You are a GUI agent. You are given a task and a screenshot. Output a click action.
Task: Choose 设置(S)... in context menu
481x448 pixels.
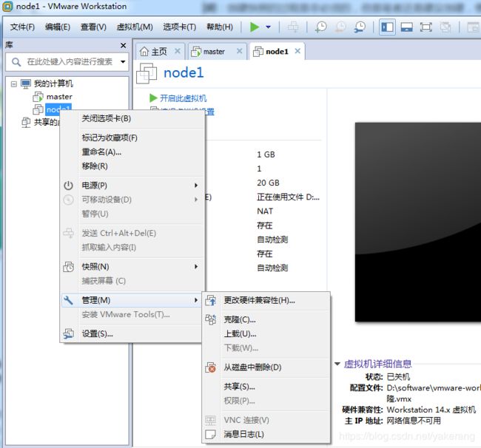(132, 333)
